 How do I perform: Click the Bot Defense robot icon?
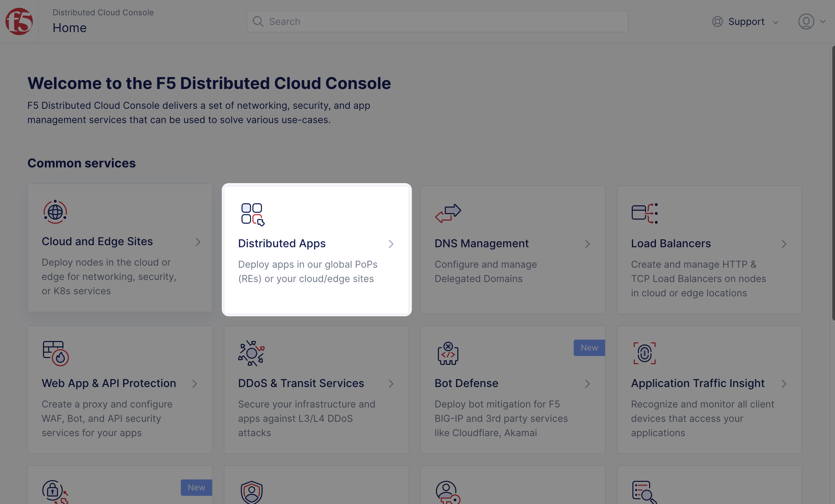point(448,353)
